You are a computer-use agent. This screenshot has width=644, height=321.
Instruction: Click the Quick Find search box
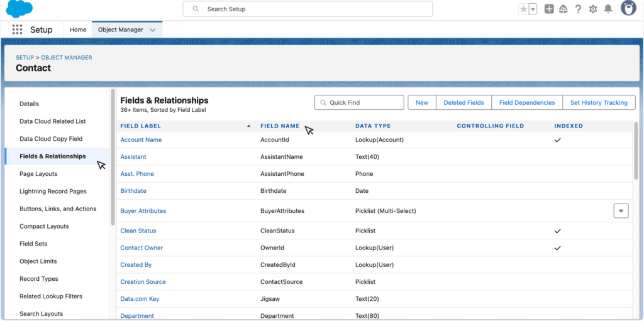359,102
